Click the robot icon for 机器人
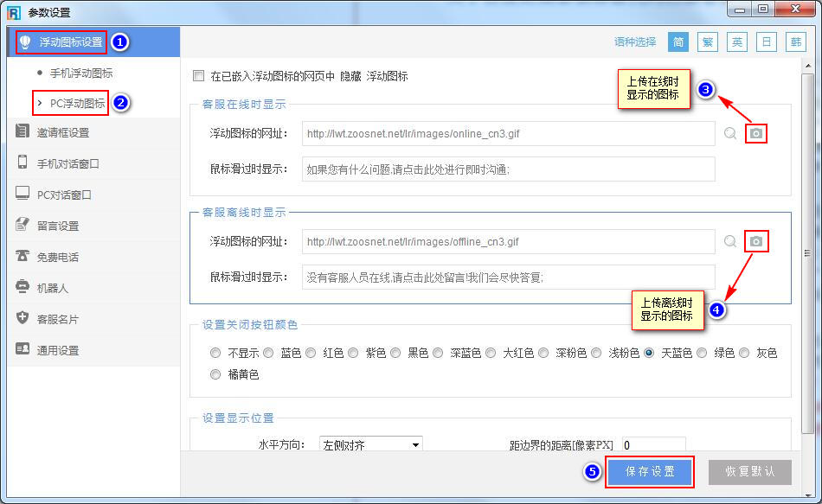Viewport: 822px width, 504px height. point(22,286)
